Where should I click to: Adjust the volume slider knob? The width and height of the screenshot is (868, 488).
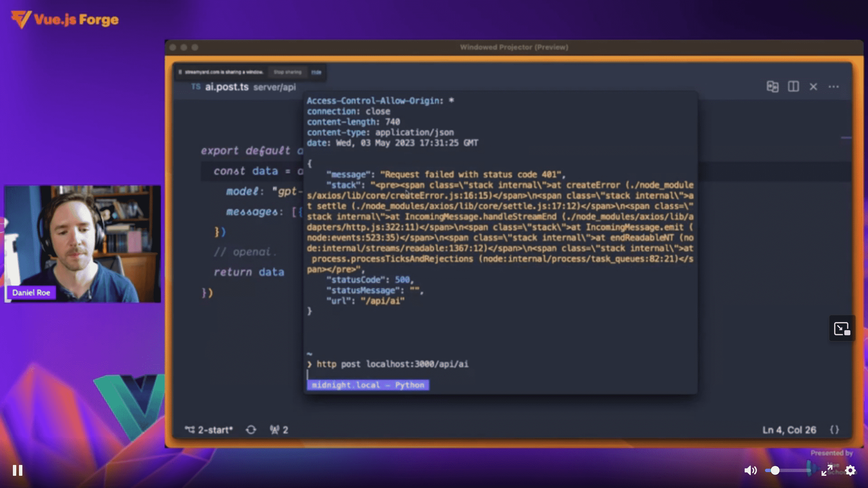(x=775, y=470)
